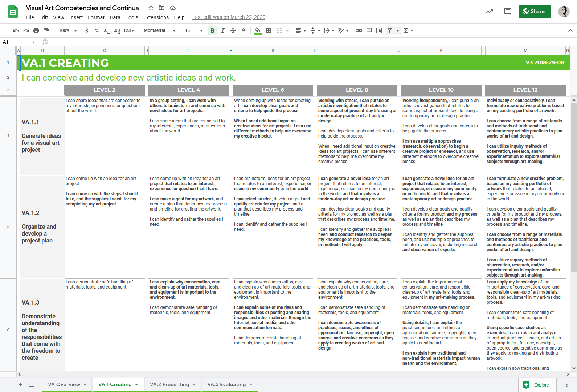The width and height of the screenshot is (577, 392).
Task: Open the Montserrat font dropdown
Action: coord(159,30)
